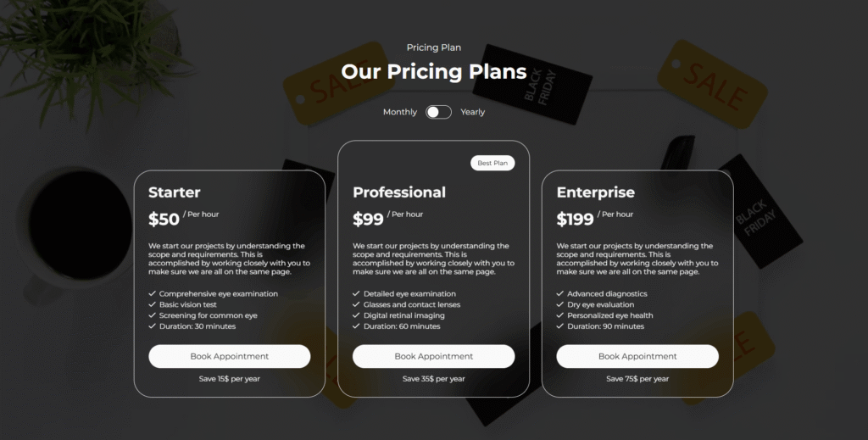Click checkmark next to Dry eye evaluation
Image resolution: width=868 pixels, height=440 pixels.
pos(560,304)
